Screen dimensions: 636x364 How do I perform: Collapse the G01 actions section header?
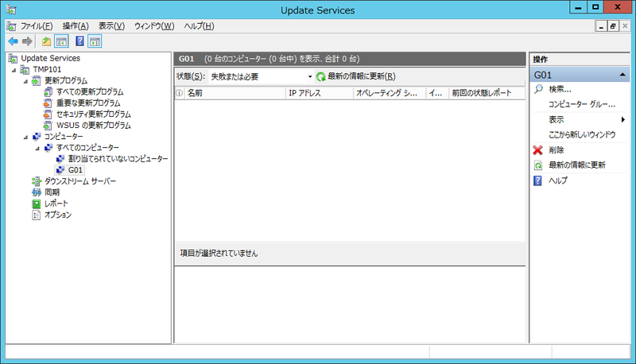point(622,75)
